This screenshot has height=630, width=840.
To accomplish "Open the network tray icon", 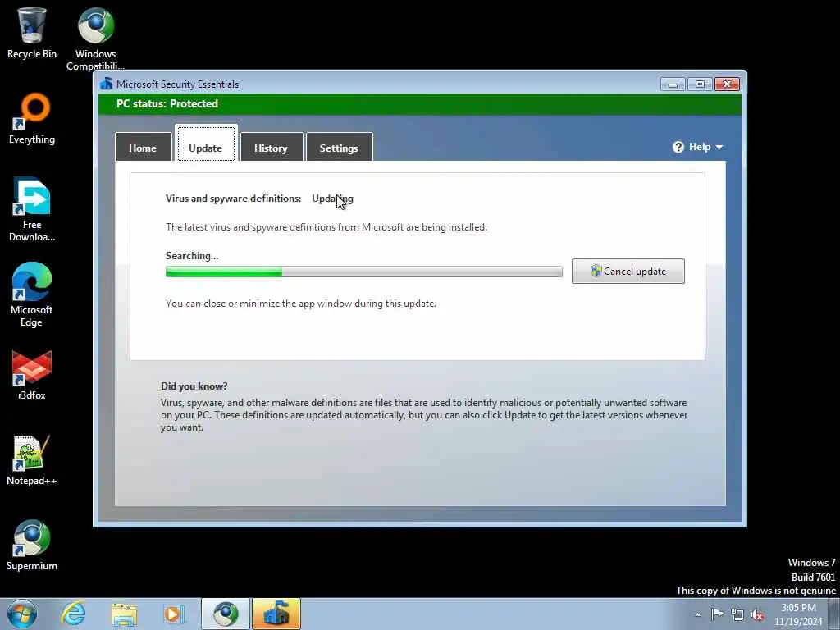I will (737, 614).
